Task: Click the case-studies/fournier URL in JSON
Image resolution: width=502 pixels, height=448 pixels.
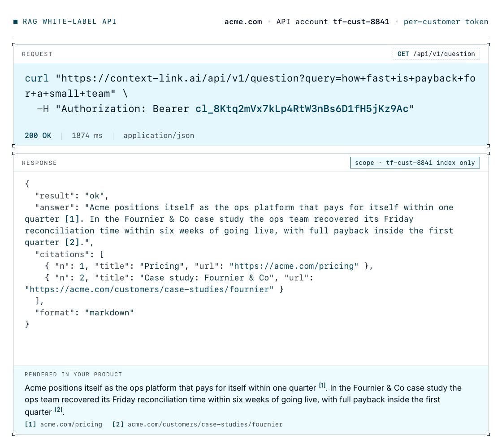Action: pyautogui.click(x=149, y=289)
